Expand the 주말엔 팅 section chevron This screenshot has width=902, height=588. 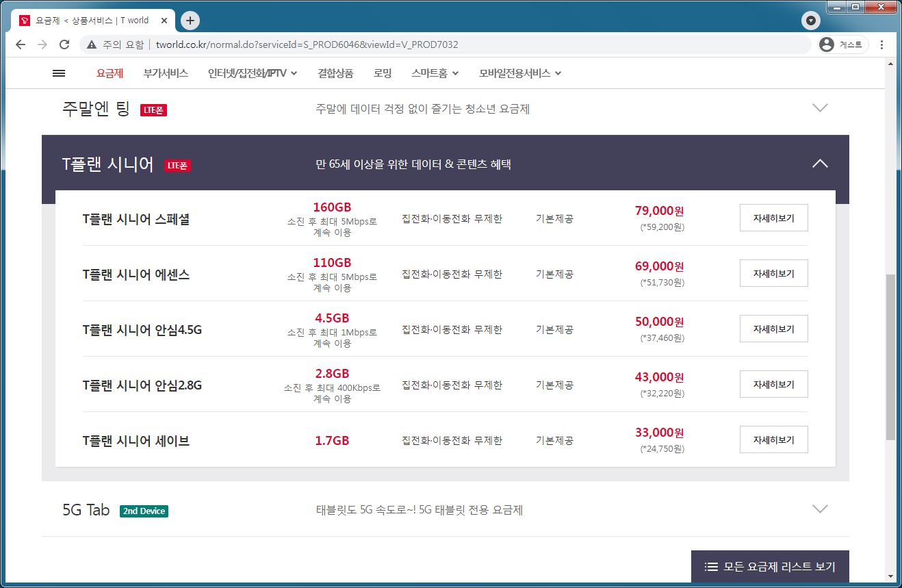pos(819,108)
